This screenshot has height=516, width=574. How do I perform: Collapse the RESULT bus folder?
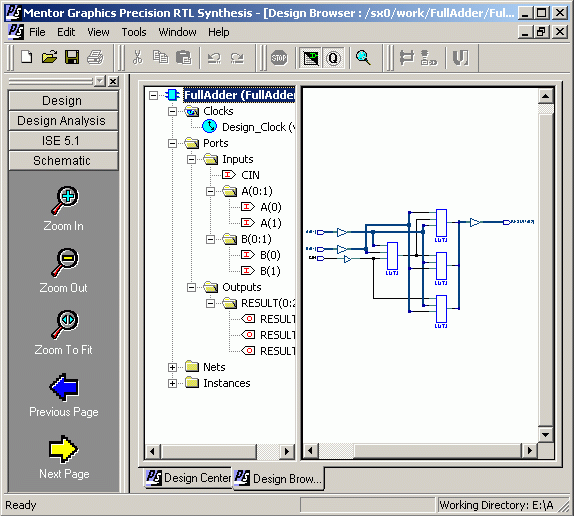pyautogui.click(x=210, y=303)
